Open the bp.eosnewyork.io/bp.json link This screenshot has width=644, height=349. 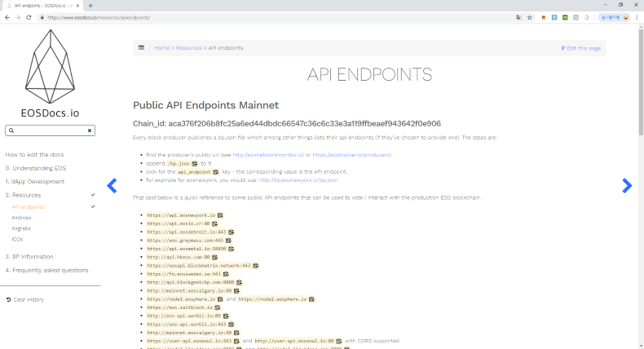click(298, 180)
